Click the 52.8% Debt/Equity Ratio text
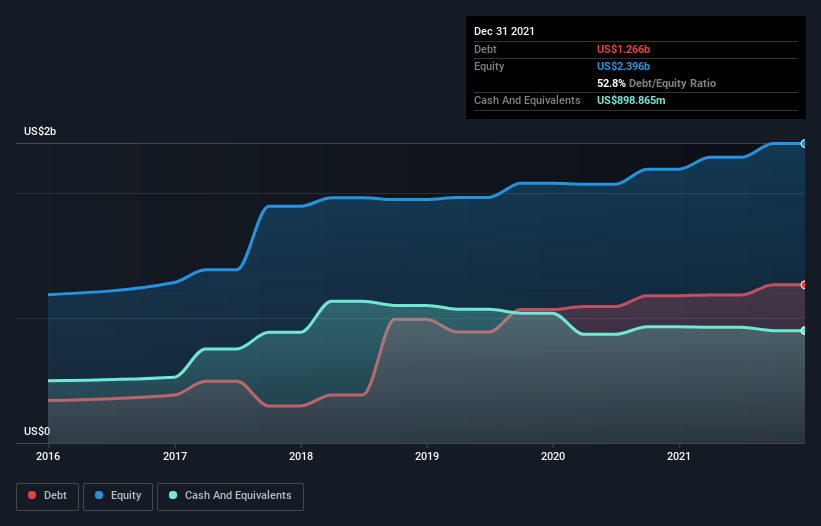The height and width of the screenshot is (526, 821). 656,83
